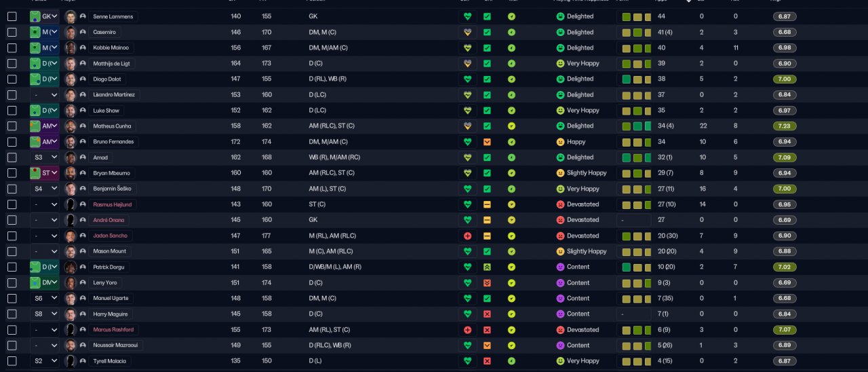Click the red down-chevron icon in Leny Yoro row

tap(487, 282)
